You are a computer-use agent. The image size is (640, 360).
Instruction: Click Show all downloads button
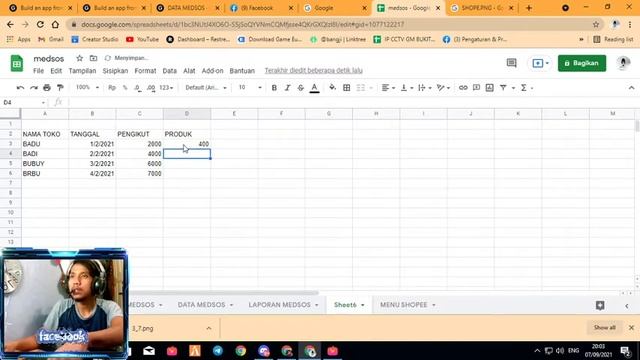click(x=604, y=328)
